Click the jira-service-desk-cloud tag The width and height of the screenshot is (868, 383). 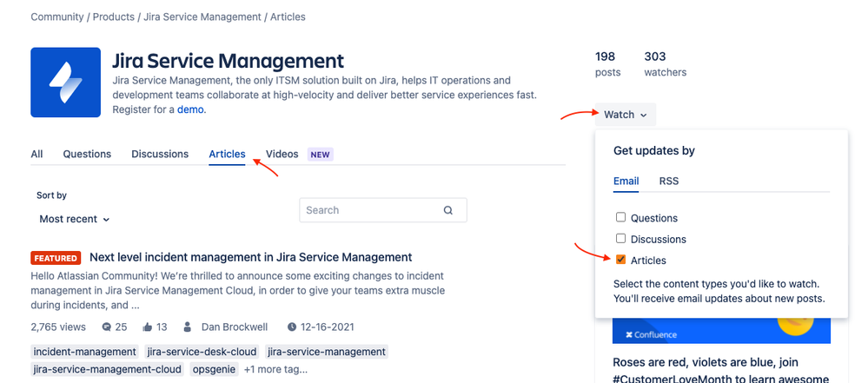click(202, 352)
